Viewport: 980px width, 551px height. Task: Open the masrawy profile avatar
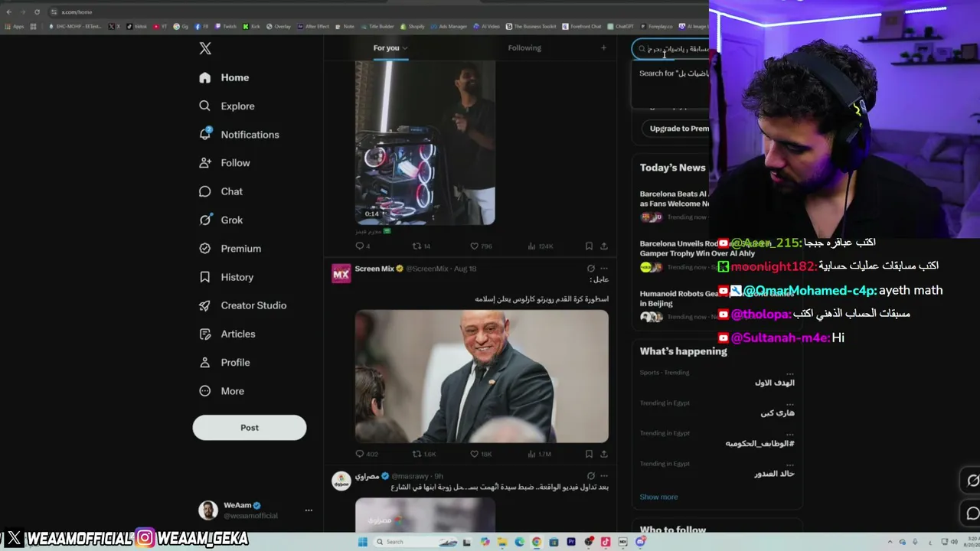(x=341, y=481)
